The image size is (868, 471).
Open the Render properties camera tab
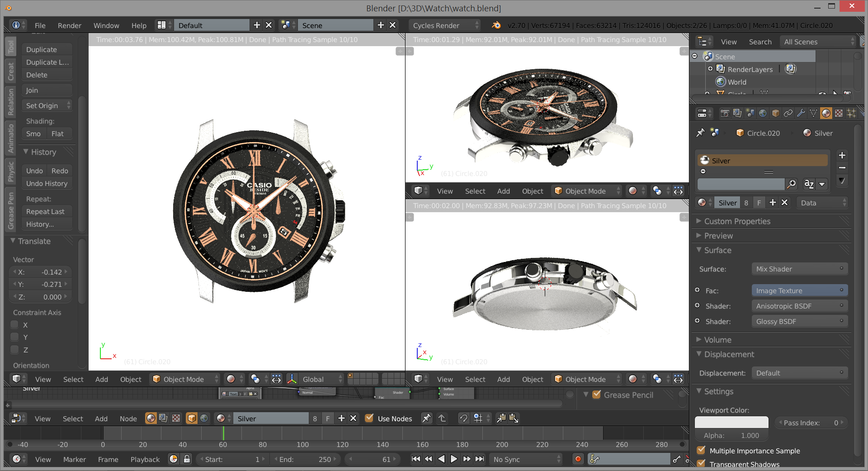tap(725, 113)
